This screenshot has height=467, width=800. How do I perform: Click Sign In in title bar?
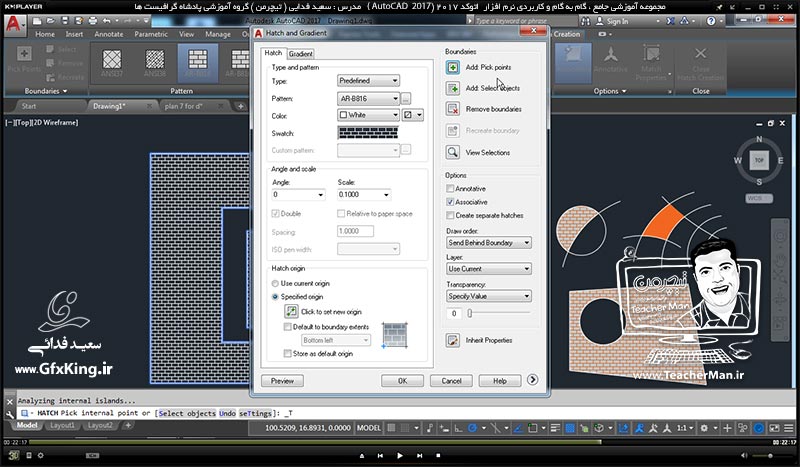pos(612,21)
